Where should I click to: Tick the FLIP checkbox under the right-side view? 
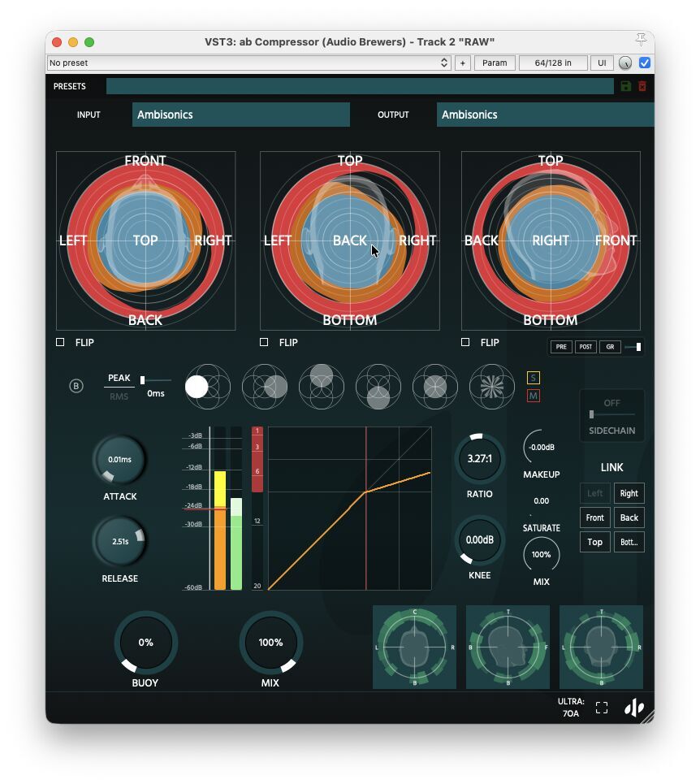[465, 342]
